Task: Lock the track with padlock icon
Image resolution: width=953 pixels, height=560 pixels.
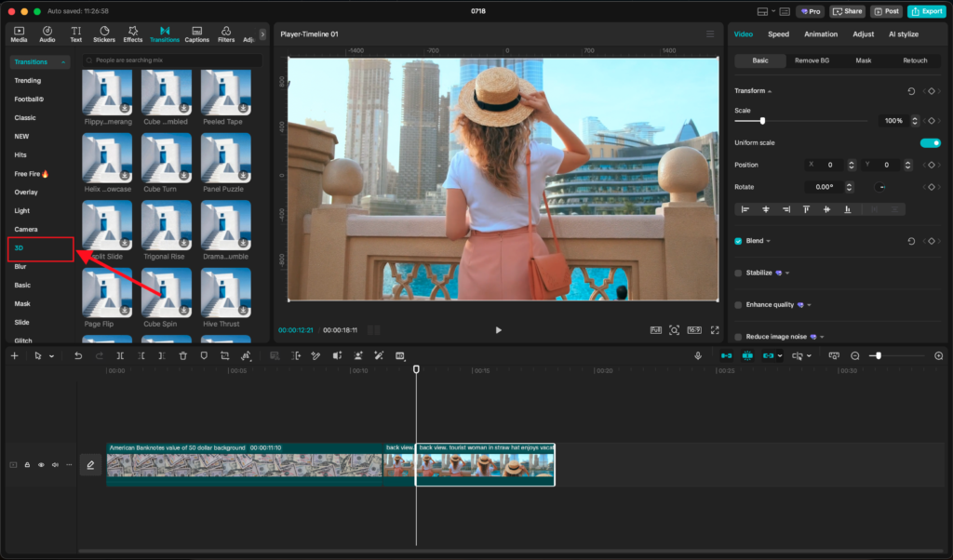Action: coord(27,465)
